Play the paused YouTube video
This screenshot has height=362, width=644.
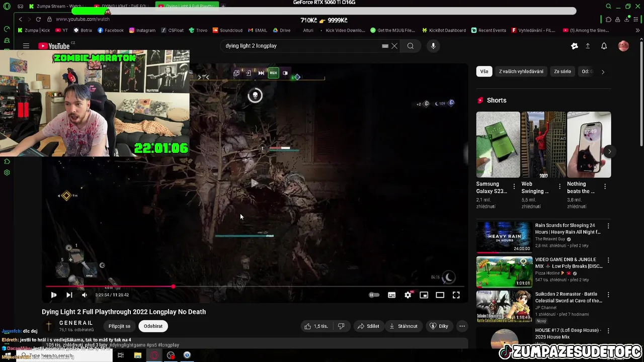pyautogui.click(x=54, y=295)
